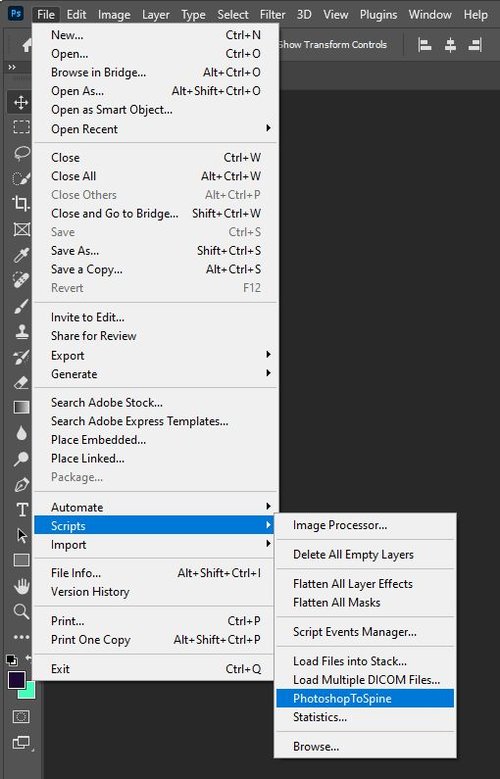The height and width of the screenshot is (779, 500).
Task: Open the foreground color swatch
Action: click(x=16, y=680)
